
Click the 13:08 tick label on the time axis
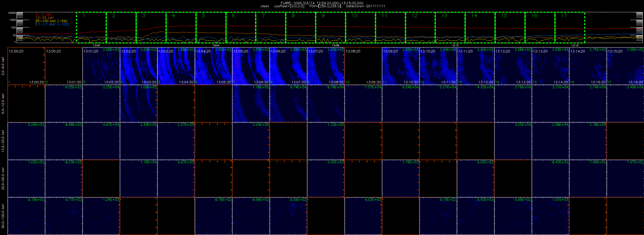coord(335,45)
